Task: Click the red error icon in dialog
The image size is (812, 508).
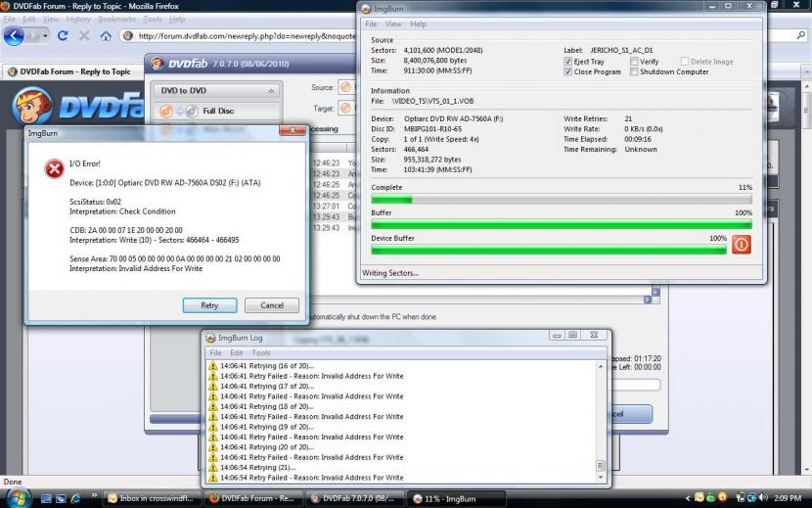Action: (54, 169)
